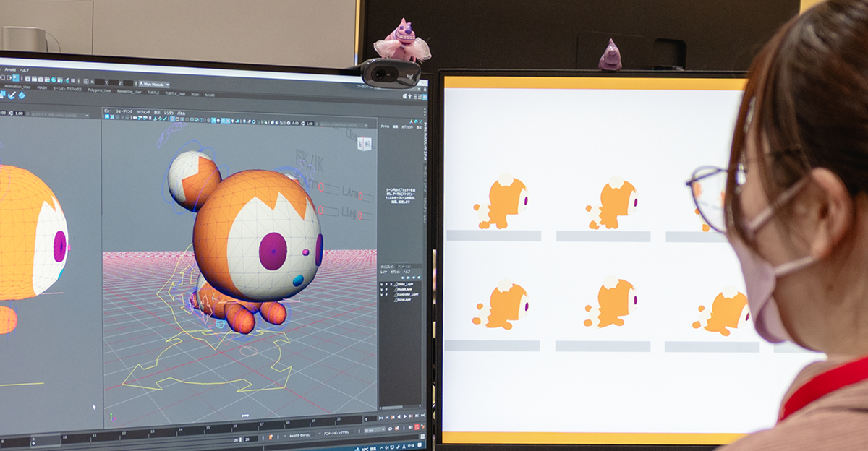Open the ビュー menu in the viewport panel

point(109,111)
